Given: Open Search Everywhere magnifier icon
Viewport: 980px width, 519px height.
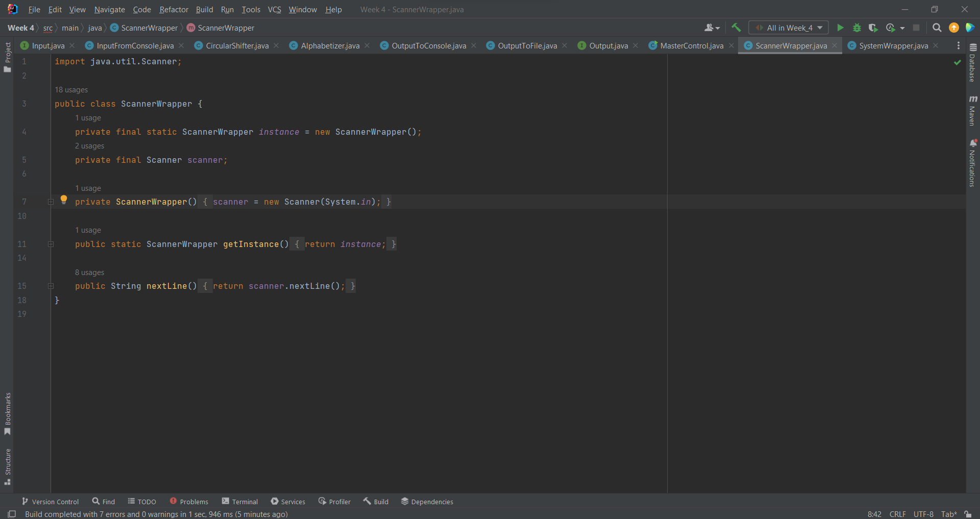Looking at the screenshot, I should pyautogui.click(x=937, y=28).
